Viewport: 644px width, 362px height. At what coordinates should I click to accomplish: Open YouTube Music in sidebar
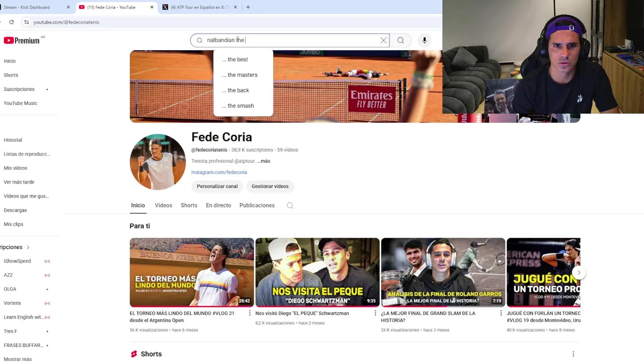click(21, 103)
